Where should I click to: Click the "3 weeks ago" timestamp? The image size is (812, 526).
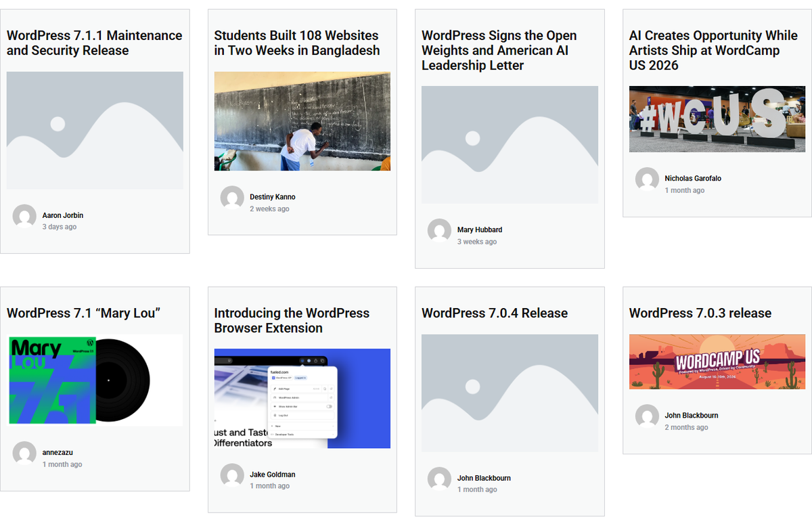477,242
